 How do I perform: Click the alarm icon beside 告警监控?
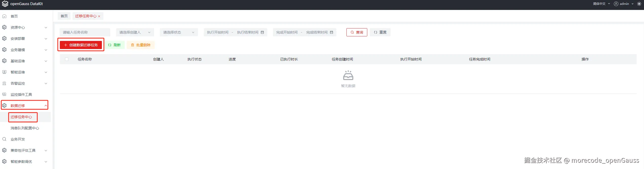click(x=4, y=83)
